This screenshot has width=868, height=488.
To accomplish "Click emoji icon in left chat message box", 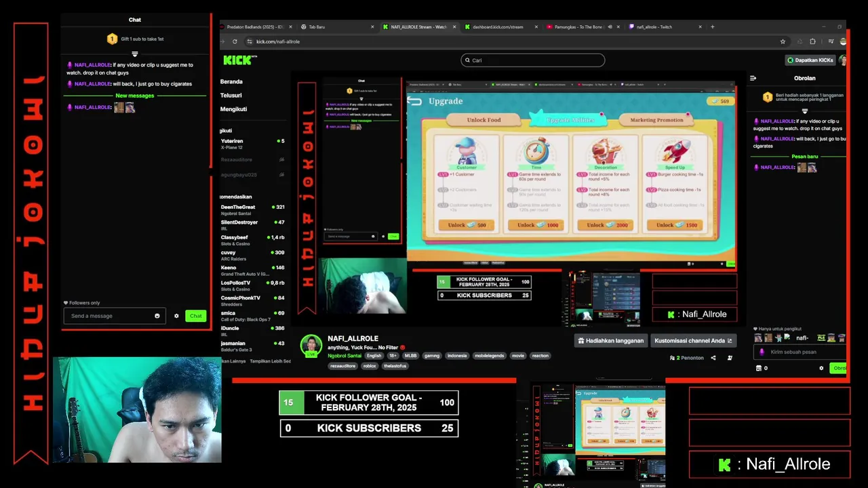I will (x=157, y=316).
